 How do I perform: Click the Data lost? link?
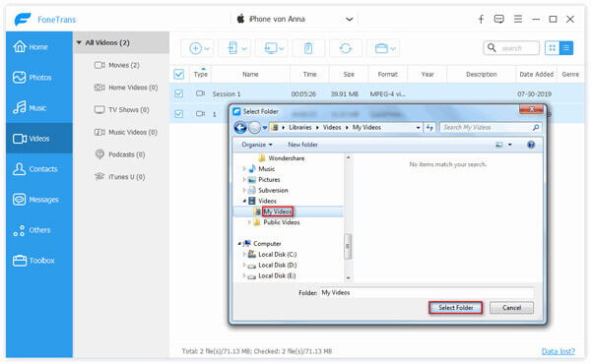tap(558, 351)
